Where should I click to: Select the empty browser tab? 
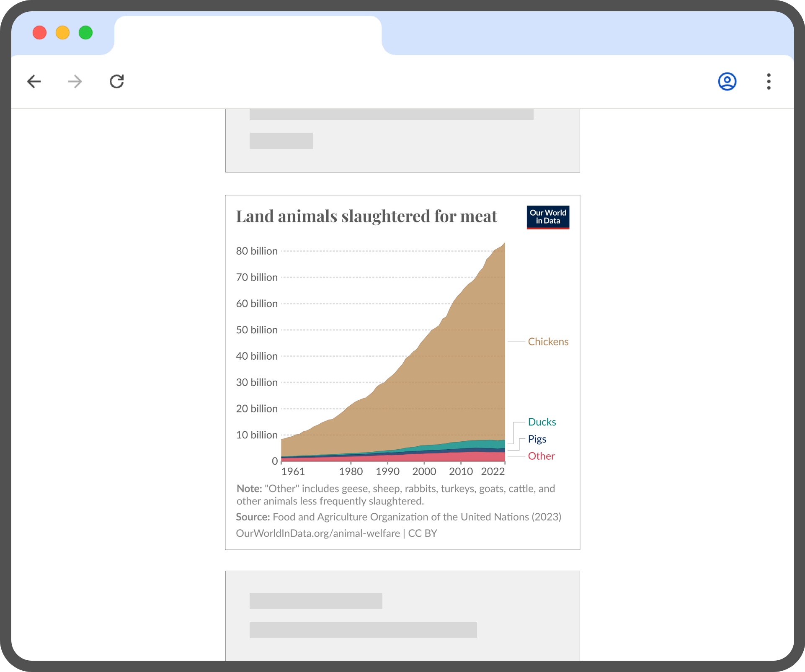[x=248, y=36]
